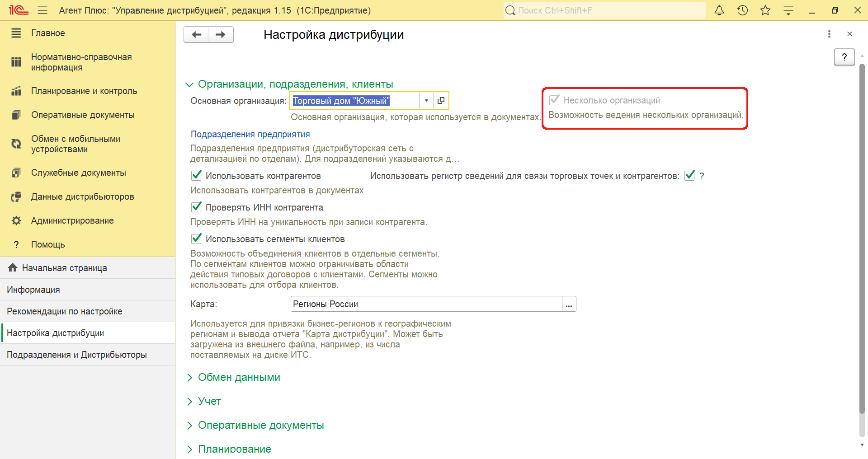868x459 pixels.
Task: Toggle register of trade points and contractors checkbox
Action: point(689,175)
